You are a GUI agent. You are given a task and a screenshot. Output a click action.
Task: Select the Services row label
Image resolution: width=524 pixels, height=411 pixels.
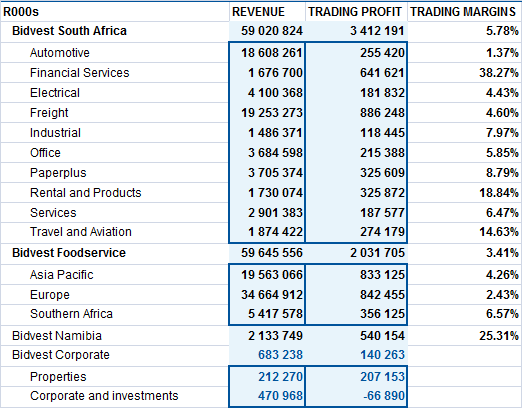(53, 213)
